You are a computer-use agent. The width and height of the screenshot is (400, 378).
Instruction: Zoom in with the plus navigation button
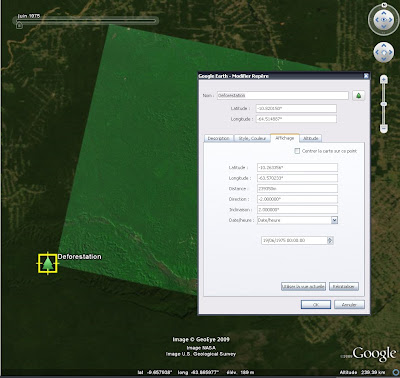point(384,80)
